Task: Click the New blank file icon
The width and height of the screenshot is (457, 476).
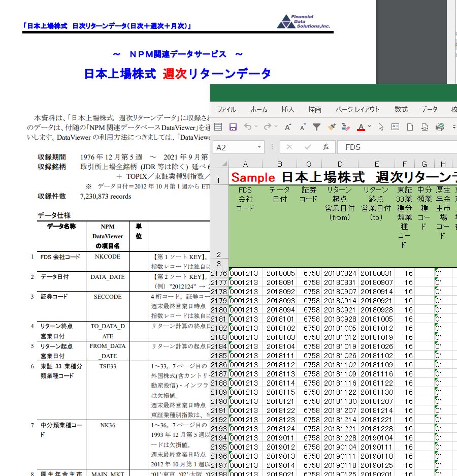Action: 410,127
